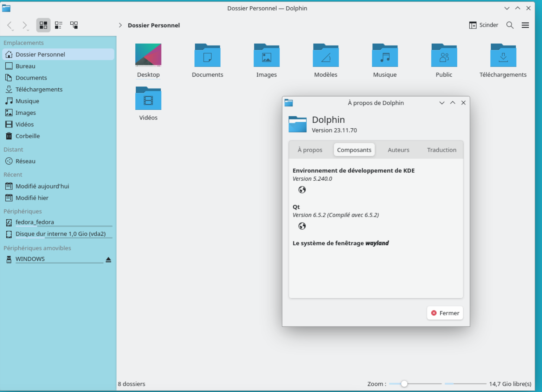Screen dimensions: 542x392
Task: Open Téléchargements in the Places panel
Action: coord(58,89)
